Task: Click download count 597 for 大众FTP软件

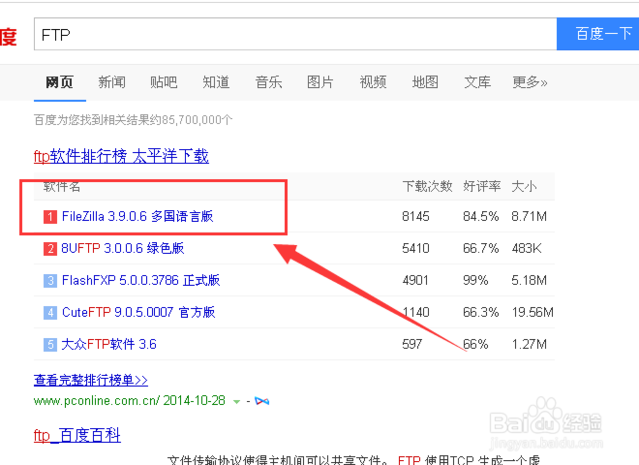Action: point(412,344)
